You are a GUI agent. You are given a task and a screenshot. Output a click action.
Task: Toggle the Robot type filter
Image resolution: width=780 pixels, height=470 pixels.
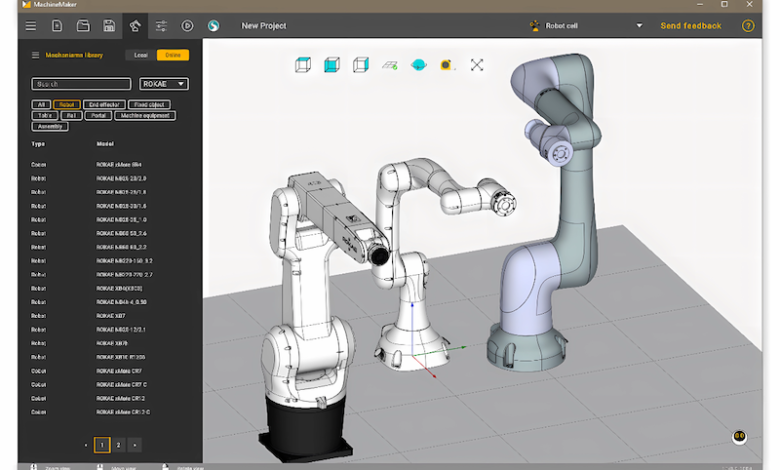tap(67, 104)
